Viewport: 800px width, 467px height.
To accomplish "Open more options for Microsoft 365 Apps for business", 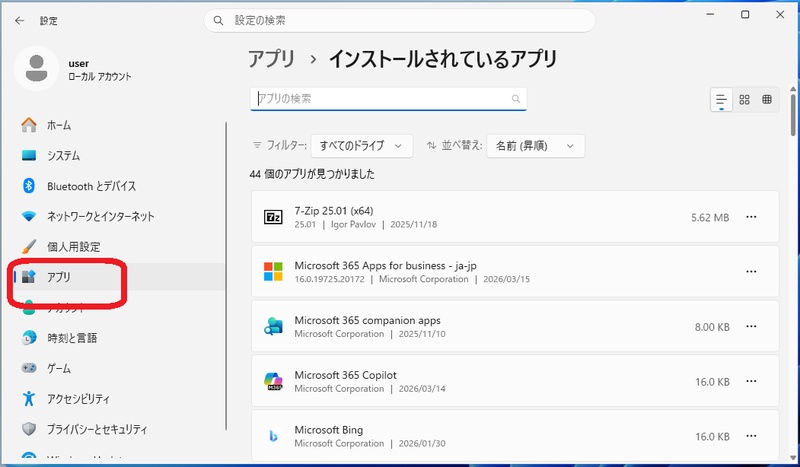I will pyautogui.click(x=751, y=272).
